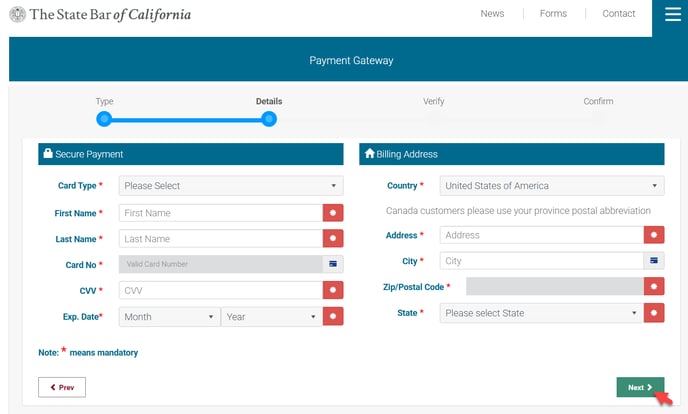Open the Country dropdown

tap(552, 186)
